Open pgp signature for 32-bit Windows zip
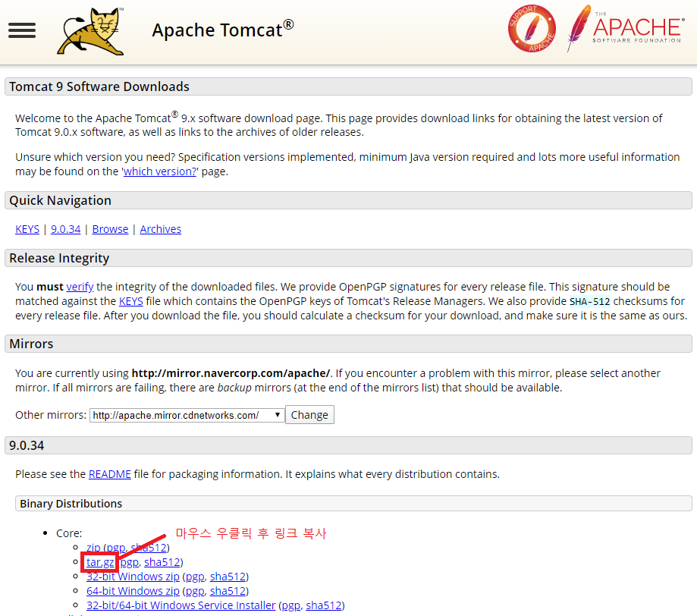 point(195,577)
